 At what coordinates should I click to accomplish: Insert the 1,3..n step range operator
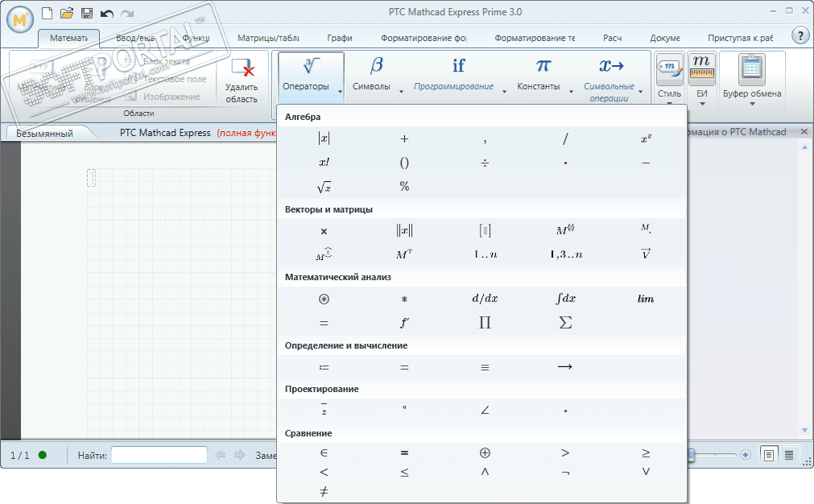(566, 254)
